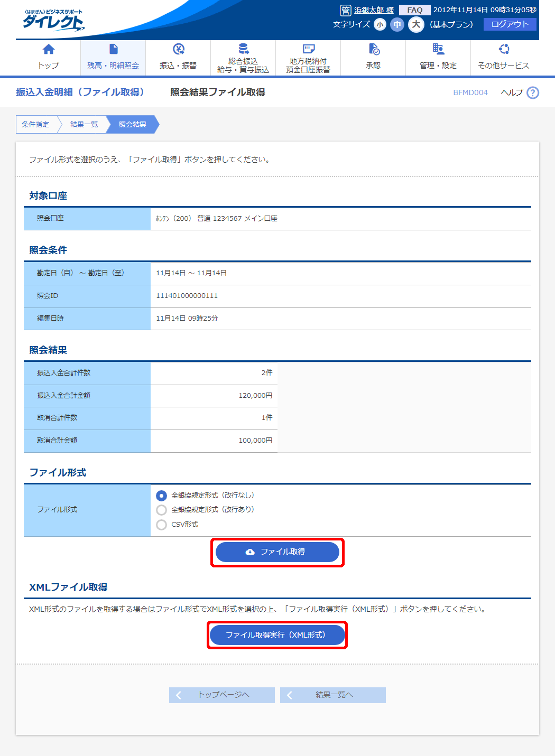The width and height of the screenshot is (555, 756).
Task: Go to 結果一覧 breadcrumb step
Action: (84, 125)
